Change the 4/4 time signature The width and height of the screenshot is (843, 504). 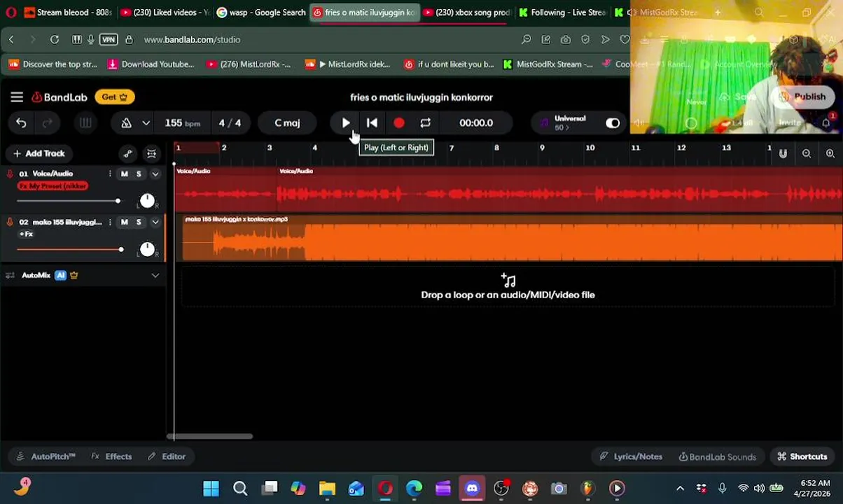click(230, 123)
